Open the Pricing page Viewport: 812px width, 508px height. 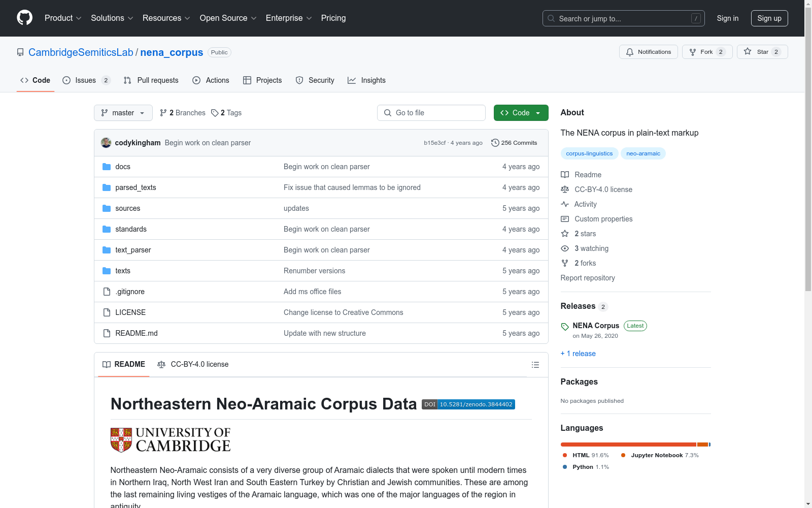pos(333,18)
